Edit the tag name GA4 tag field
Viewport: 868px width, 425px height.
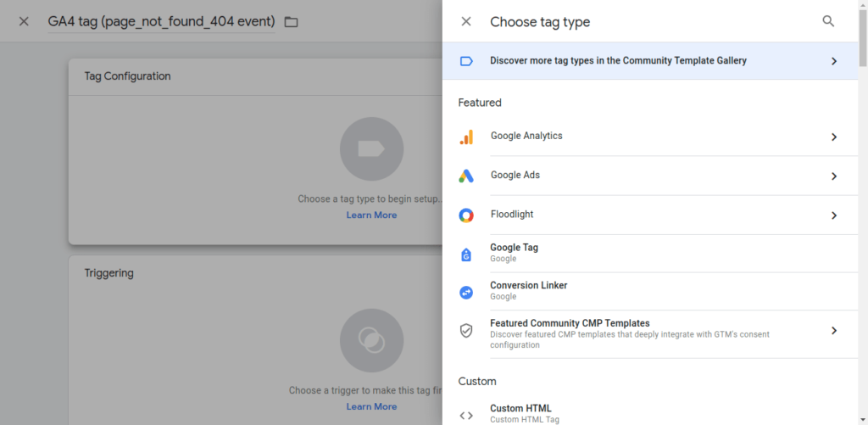coord(161,22)
